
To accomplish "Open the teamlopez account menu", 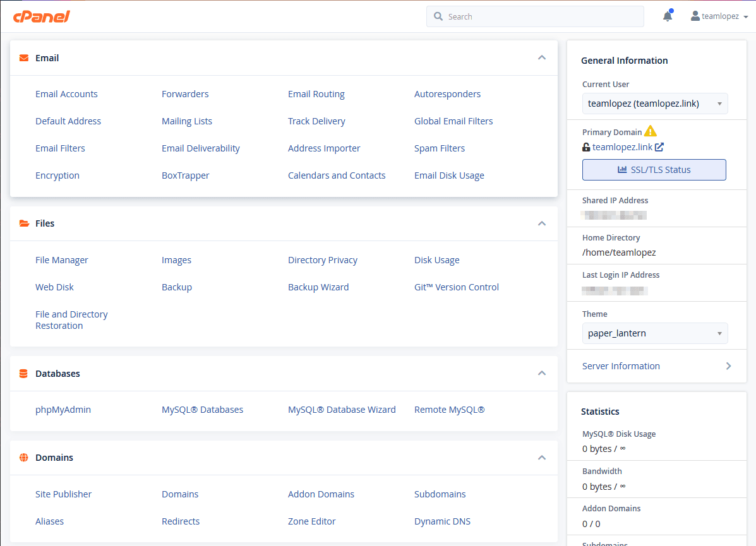I will tap(719, 16).
